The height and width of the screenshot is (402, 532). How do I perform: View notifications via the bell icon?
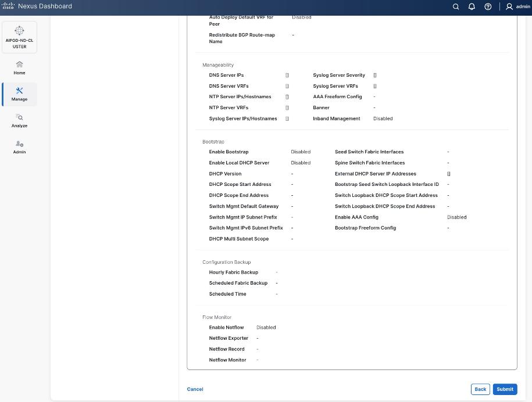[x=472, y=6]
